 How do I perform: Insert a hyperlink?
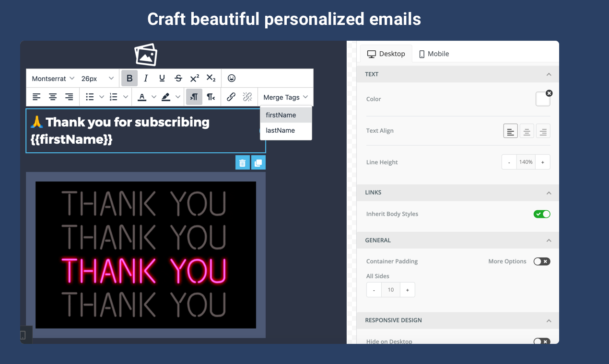click(x=231, y=97)
